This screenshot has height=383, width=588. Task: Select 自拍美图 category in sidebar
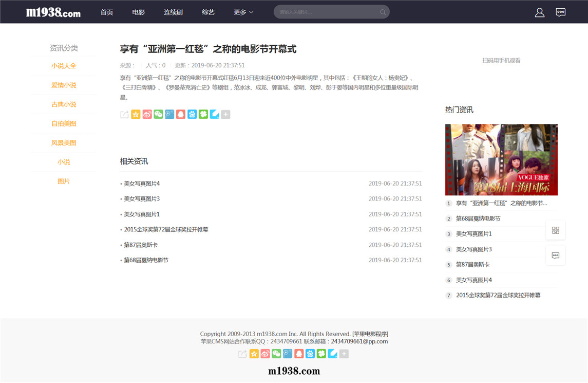[64, 123]
